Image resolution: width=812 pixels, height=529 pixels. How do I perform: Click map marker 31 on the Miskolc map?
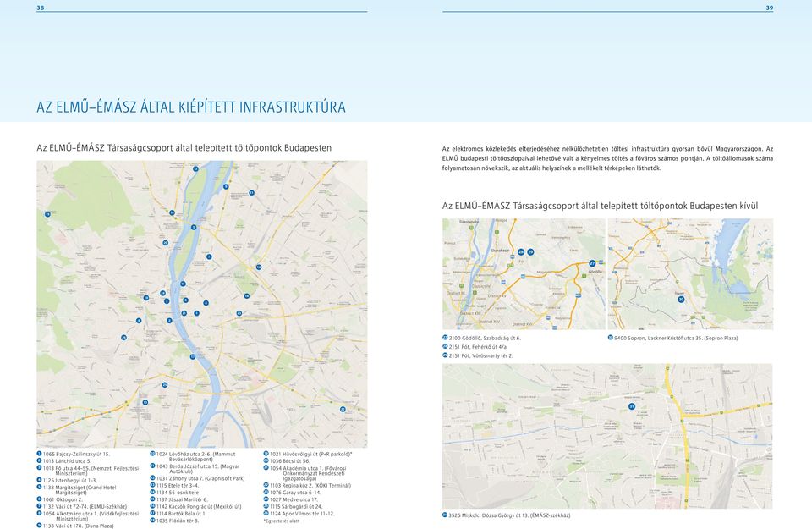point(631,406)
